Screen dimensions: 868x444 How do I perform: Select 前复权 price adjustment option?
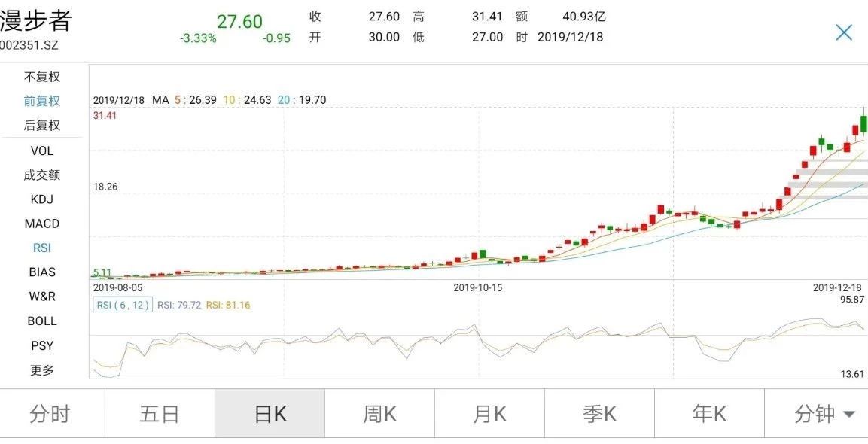coord(42,102)
